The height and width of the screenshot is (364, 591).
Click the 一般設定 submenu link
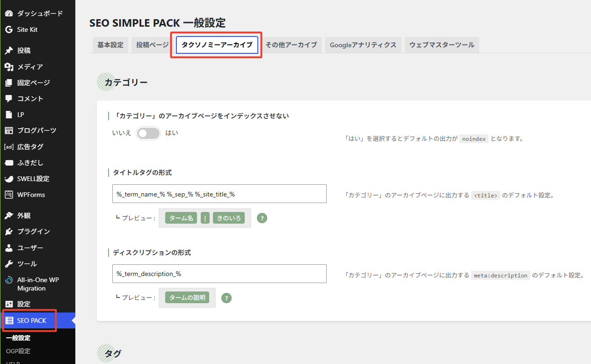pos(18,338)
